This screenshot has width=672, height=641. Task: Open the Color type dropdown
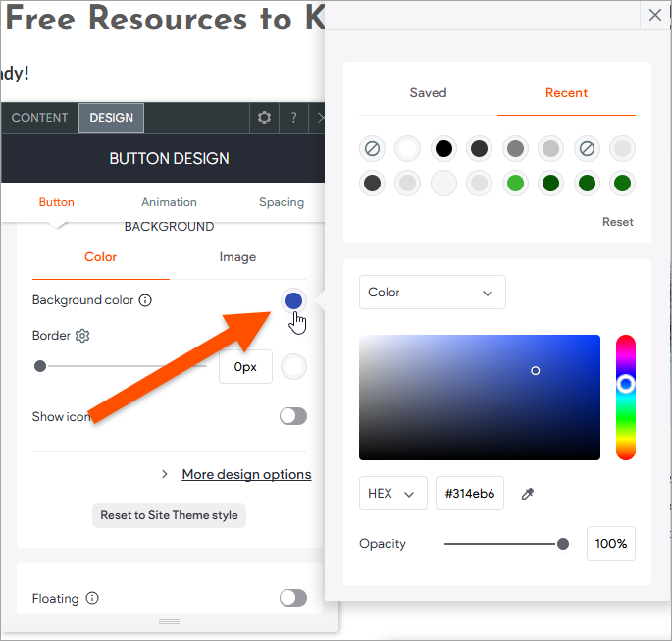[x=432, y=293]
